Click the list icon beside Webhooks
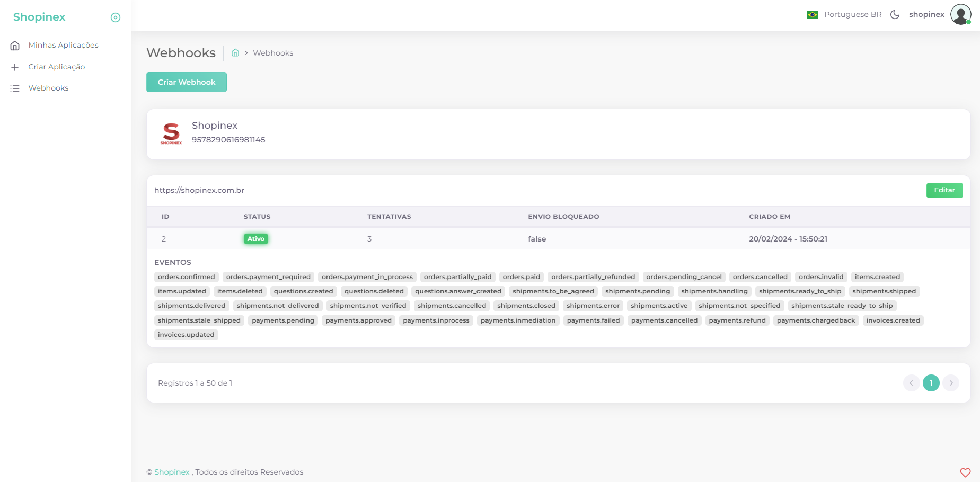The image size is (980, 482). coord(15,88)
